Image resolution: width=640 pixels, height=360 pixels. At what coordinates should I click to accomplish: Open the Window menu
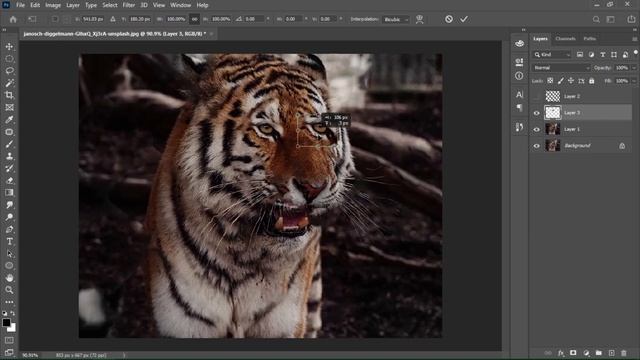click(180, 5)
